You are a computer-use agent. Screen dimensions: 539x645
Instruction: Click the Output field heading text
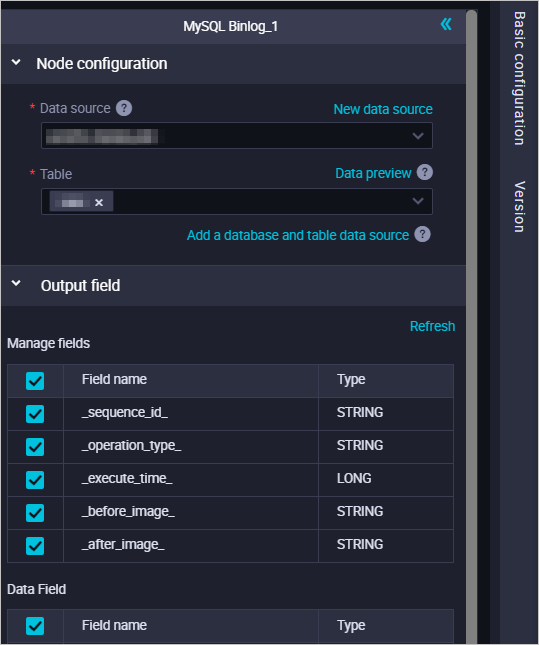click(x=80, y=285)
